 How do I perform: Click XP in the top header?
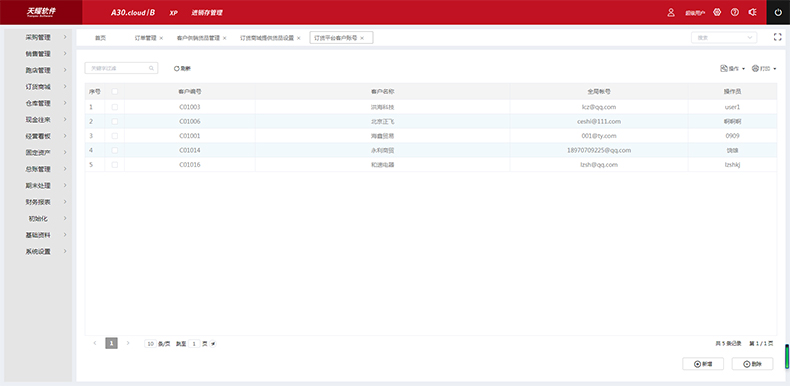(173, 13)
